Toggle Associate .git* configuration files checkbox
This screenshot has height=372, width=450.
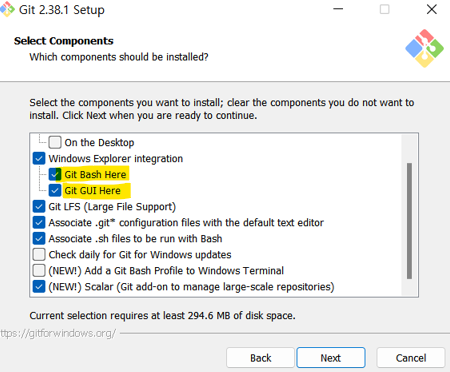39,222
